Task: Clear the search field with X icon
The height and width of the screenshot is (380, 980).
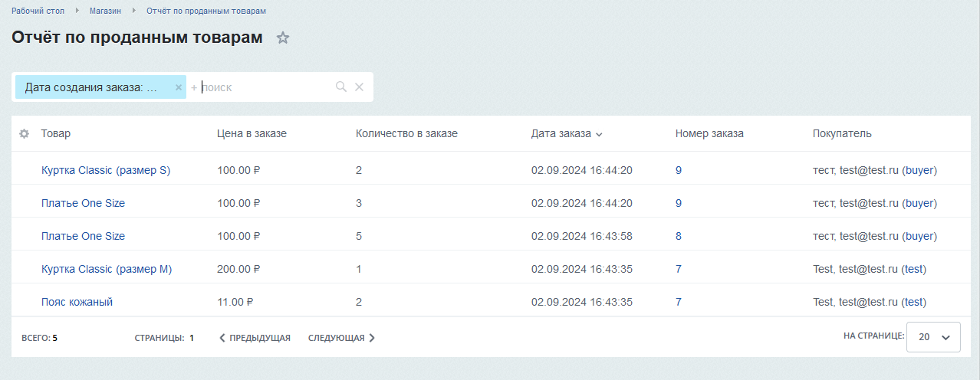Action: 359,87
